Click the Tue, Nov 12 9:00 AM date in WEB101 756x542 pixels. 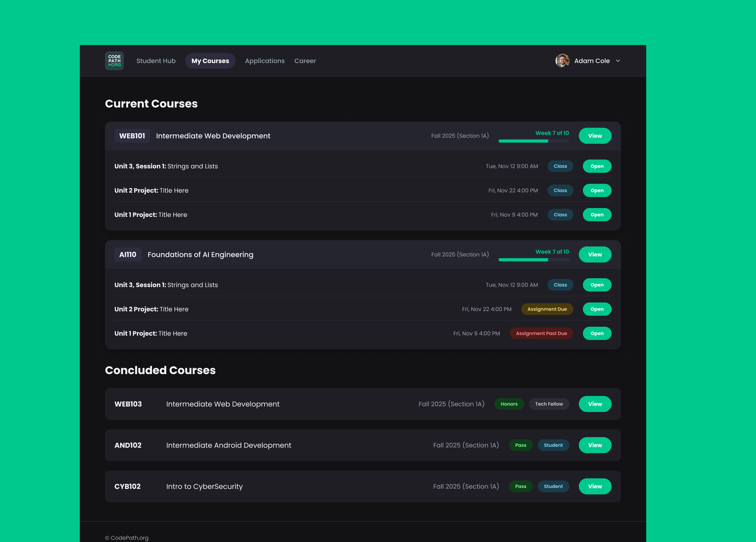512,166
